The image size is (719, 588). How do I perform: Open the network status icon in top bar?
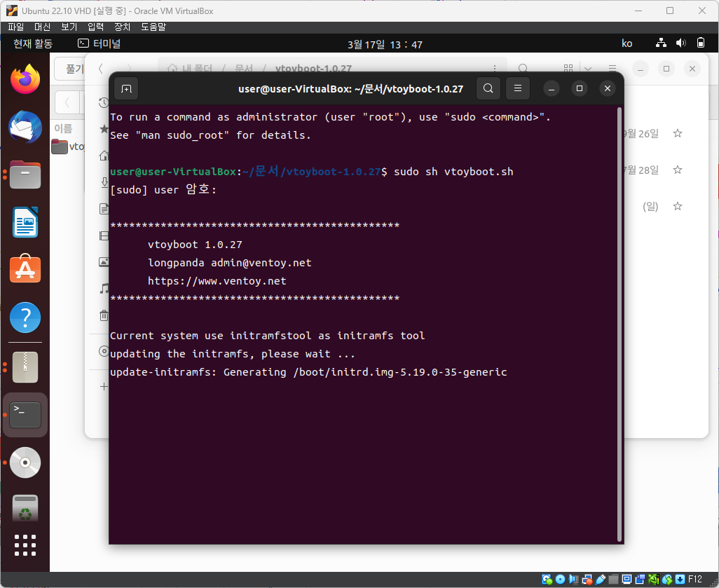[661, 43]
